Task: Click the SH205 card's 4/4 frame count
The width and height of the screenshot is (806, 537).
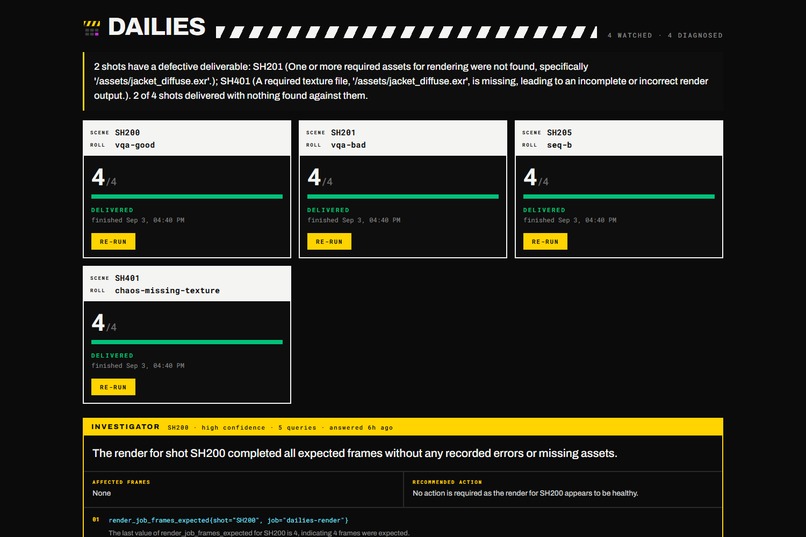Action: tap(536, 178)
